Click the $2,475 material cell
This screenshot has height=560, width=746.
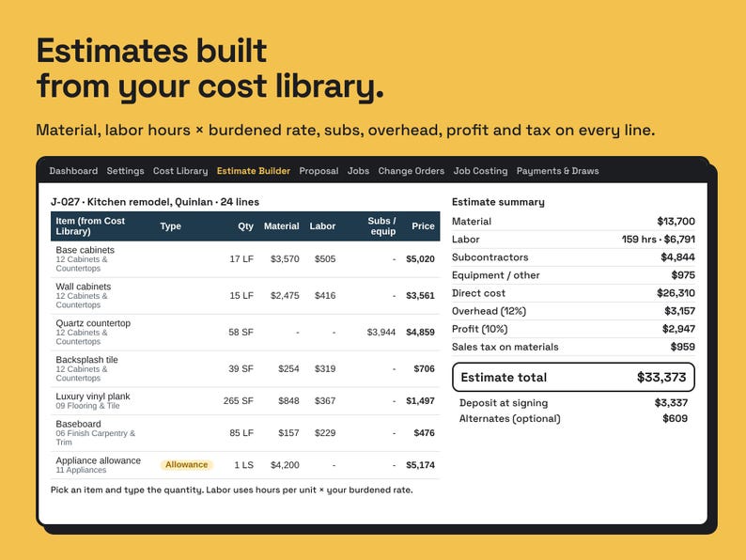pyautogui.click(x=285, y=295)
